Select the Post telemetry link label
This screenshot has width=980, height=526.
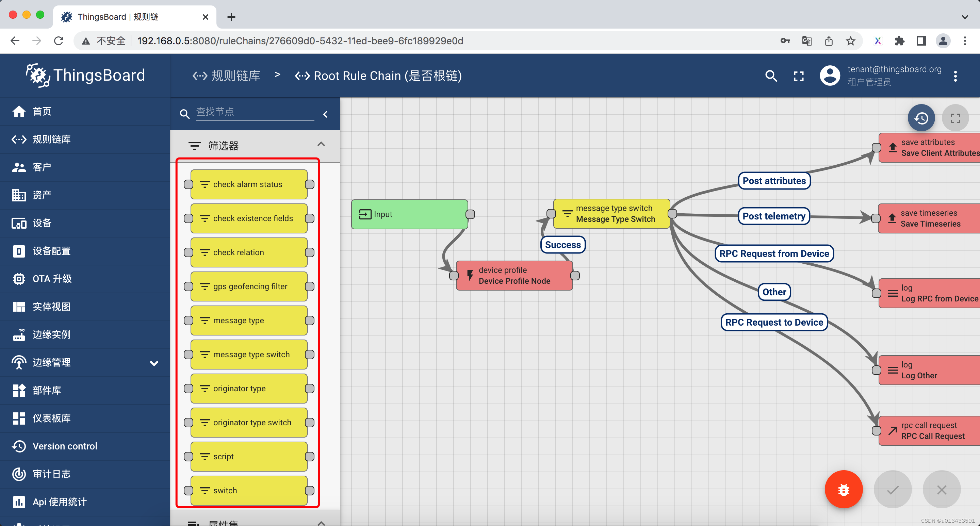(x=773, y=216)
